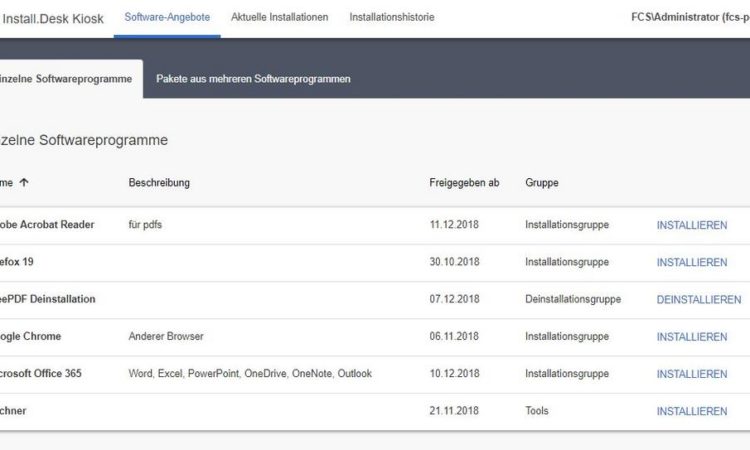The width and height of the screenshot is (750, 450).
Task: Click the date 06.11.2018
Action: coord(454,337)
